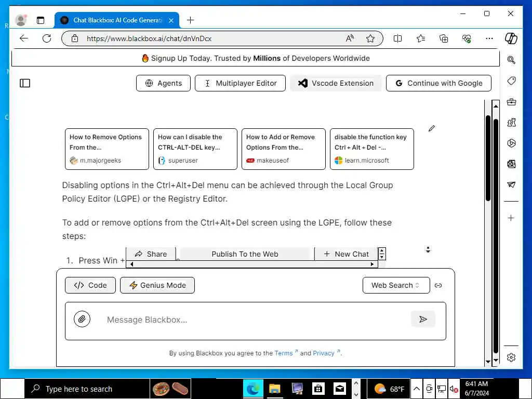Open Favorites list icon
Image resolution: width=532 pixels, height=399 pixels.
pyautogui.click(x=421, y=38)
